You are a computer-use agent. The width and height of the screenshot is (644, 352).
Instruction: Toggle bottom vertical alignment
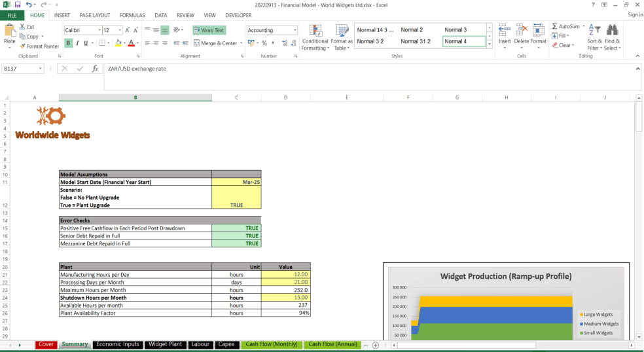point(165,30)
